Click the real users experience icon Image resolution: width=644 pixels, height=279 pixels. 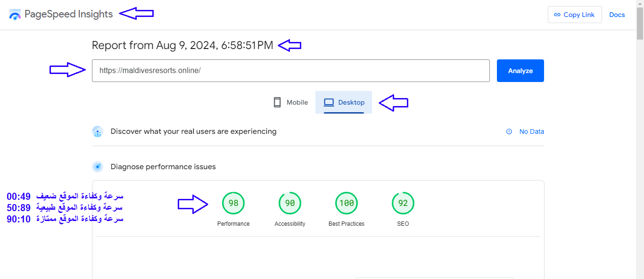click(98, 131)
